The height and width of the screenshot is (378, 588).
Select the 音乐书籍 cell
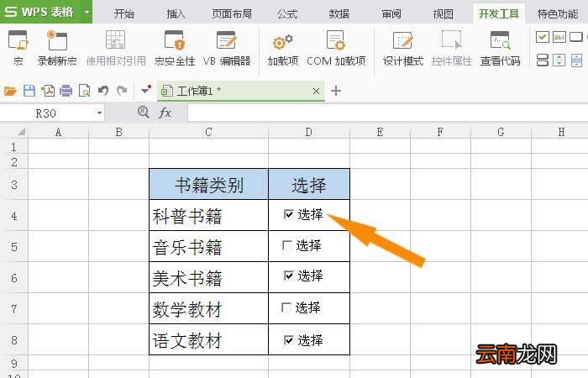209,246
